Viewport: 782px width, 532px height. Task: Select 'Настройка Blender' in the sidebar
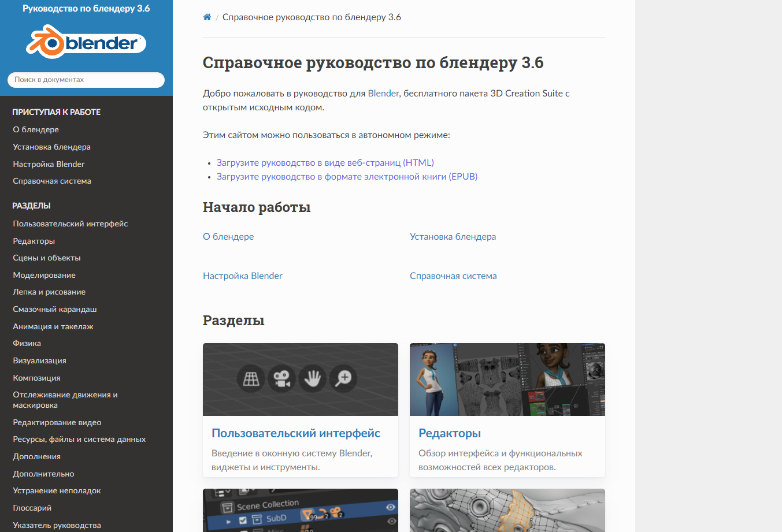pos(49,164)
